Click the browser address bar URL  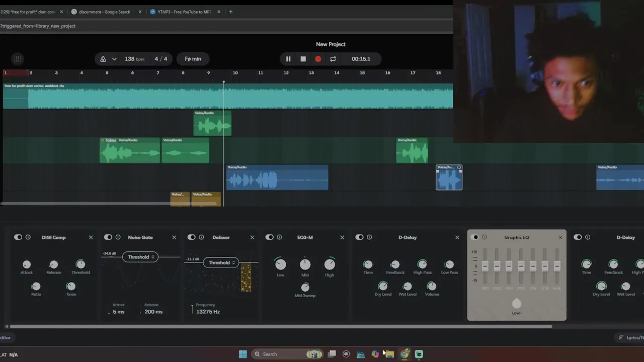click(38, 26)
